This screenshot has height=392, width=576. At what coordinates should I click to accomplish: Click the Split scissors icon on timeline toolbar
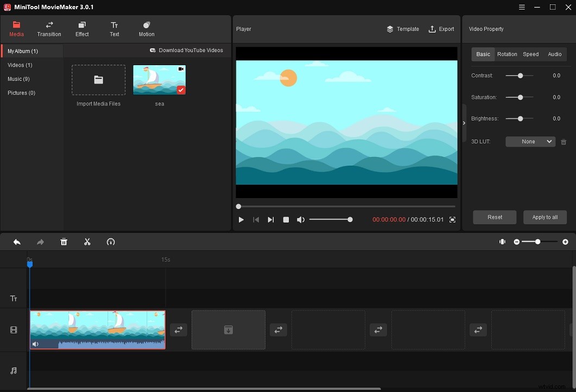click(87, 242)
